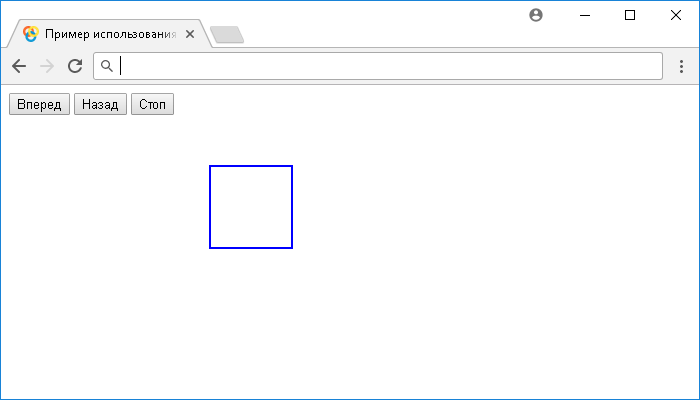Select the Пример использования tab
The image size is (700, 400).
coord(109,34)
